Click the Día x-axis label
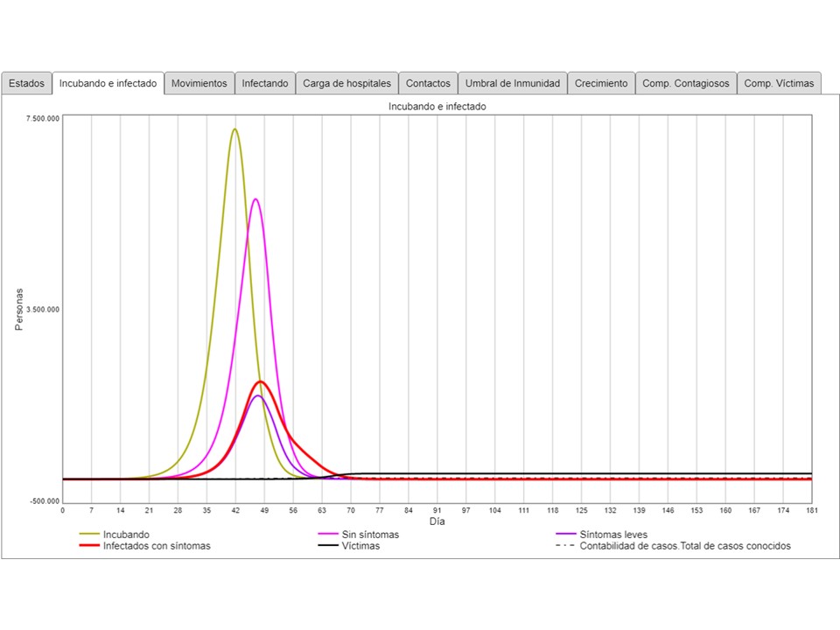The image size is (840, 630). pos(437,521)
